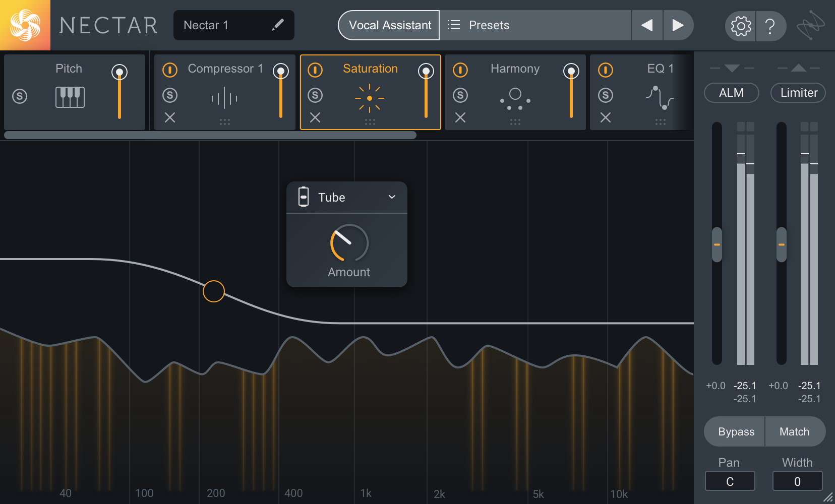The width and height of the screenshot is (835, 504).
Task: Open the Vocal Assistant
Action: 389,25
